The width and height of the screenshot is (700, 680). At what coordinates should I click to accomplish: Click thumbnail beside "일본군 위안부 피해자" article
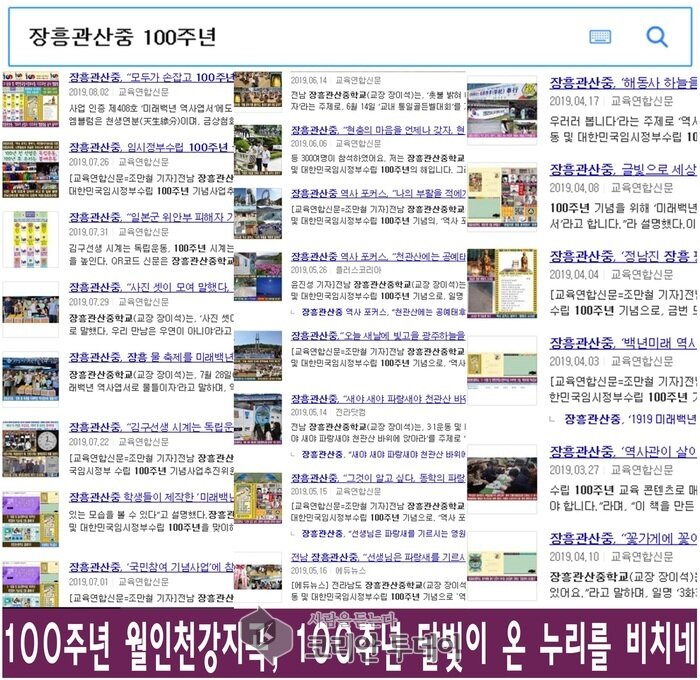click(30, 239)
